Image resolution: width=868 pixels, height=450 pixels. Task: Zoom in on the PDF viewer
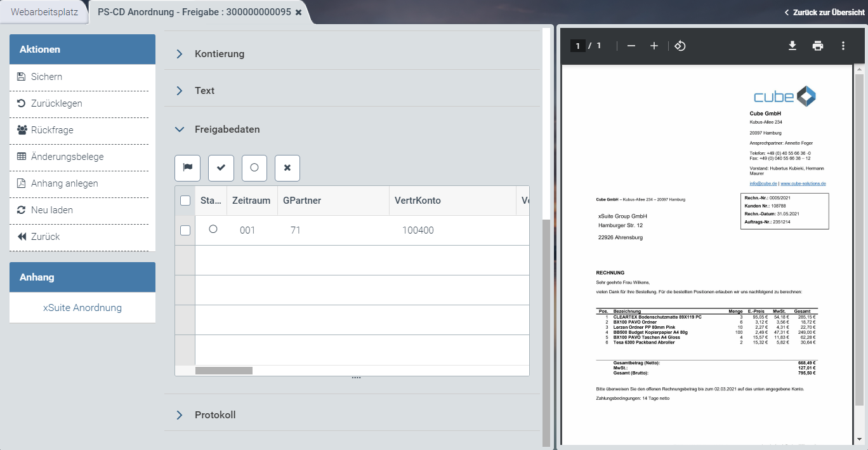[654, 46]
